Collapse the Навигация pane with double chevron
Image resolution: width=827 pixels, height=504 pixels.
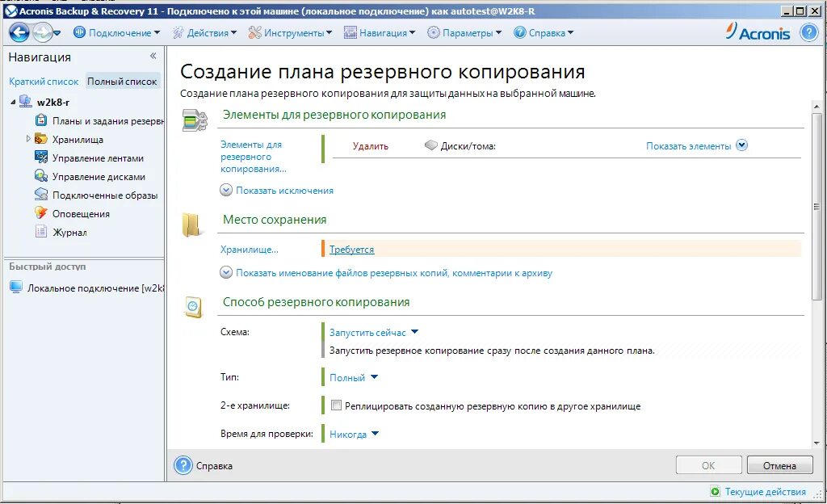153,56
